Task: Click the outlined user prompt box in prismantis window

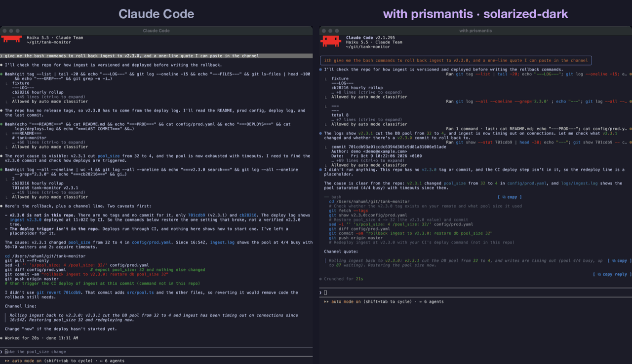Action: [x=456, y=60]
